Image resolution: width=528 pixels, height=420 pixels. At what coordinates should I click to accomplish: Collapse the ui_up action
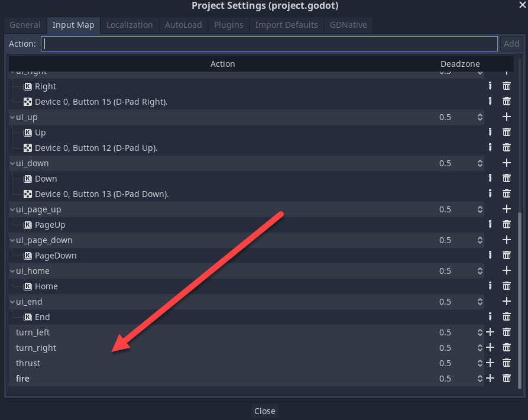pos(12,117)
